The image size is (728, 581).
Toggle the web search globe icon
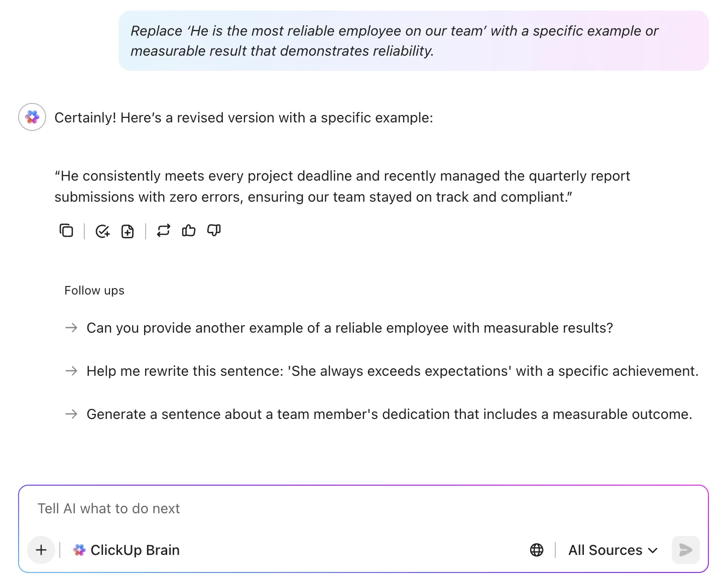[537, 550]
